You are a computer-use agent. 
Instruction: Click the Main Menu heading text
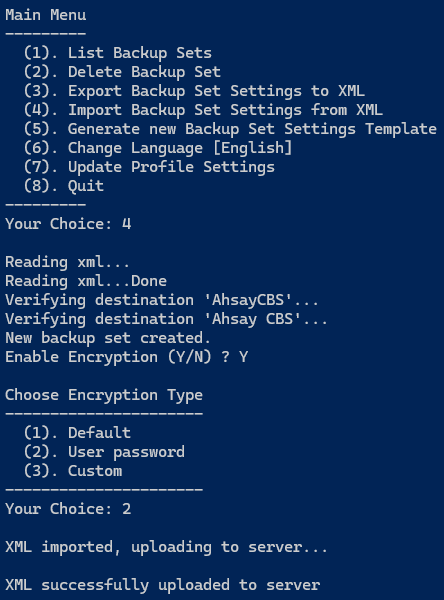tap(46, 15)
